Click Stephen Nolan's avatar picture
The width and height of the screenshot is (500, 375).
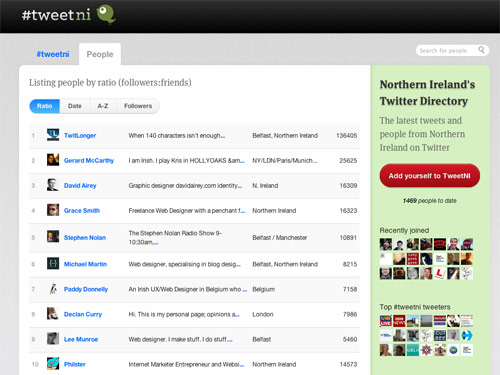tap(53, 237)
